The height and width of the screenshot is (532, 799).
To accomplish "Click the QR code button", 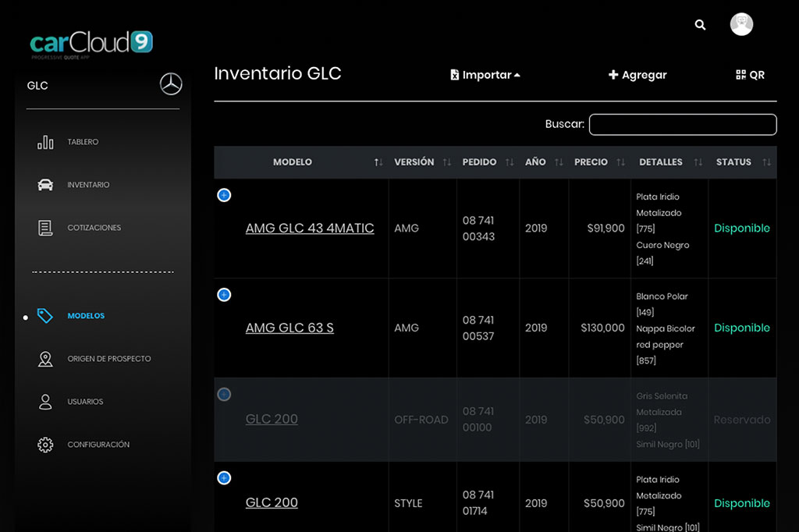I will 750,75.
